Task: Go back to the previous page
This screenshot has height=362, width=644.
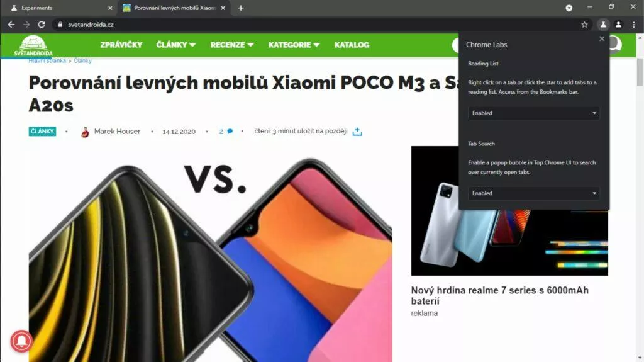Action: pyautogui.click(x=11, y=25)
